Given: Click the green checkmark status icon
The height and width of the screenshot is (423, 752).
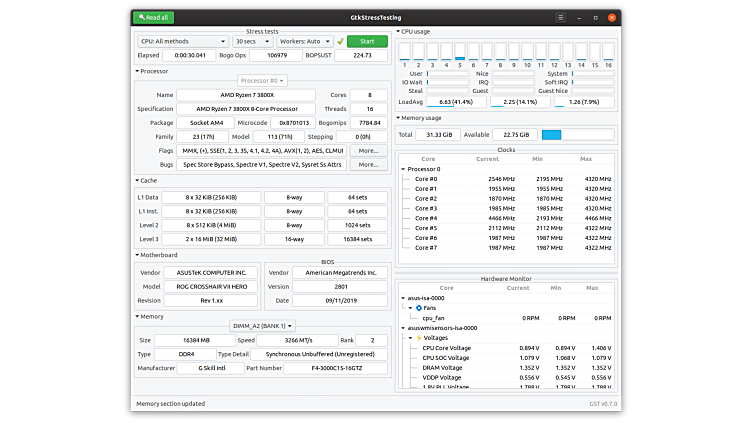Looking at the screenshot, I should tap(340, 42).
